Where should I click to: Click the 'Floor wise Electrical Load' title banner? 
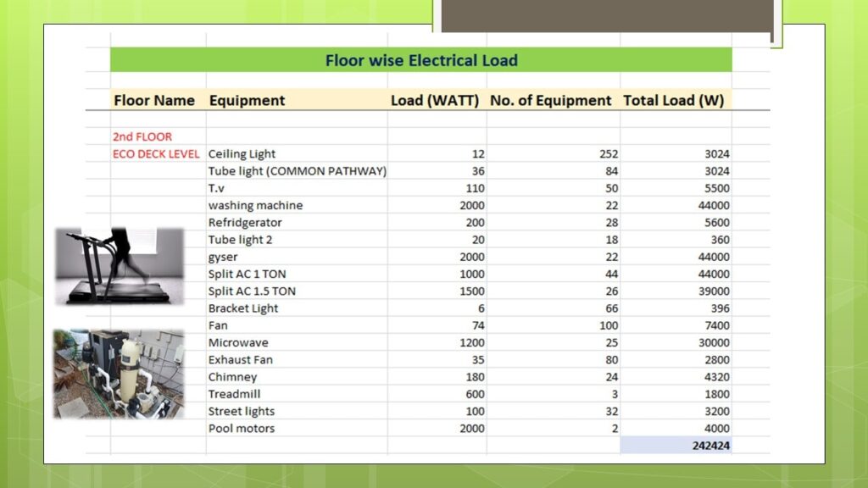[x=420, y=60]
